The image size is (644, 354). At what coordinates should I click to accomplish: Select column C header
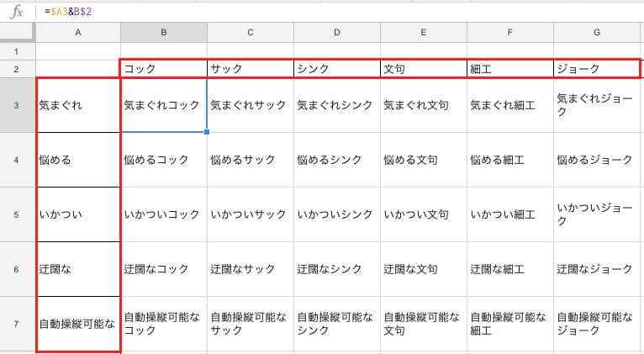tap(251, 33)
